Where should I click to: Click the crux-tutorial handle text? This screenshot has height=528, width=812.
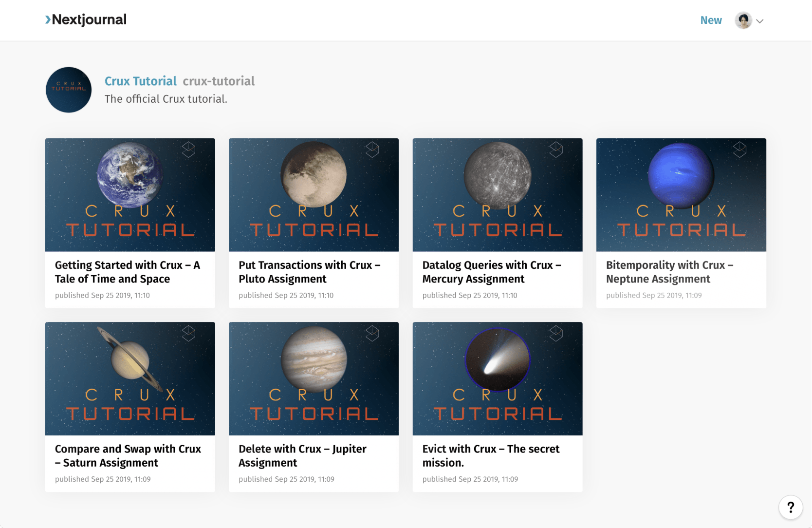219,81
